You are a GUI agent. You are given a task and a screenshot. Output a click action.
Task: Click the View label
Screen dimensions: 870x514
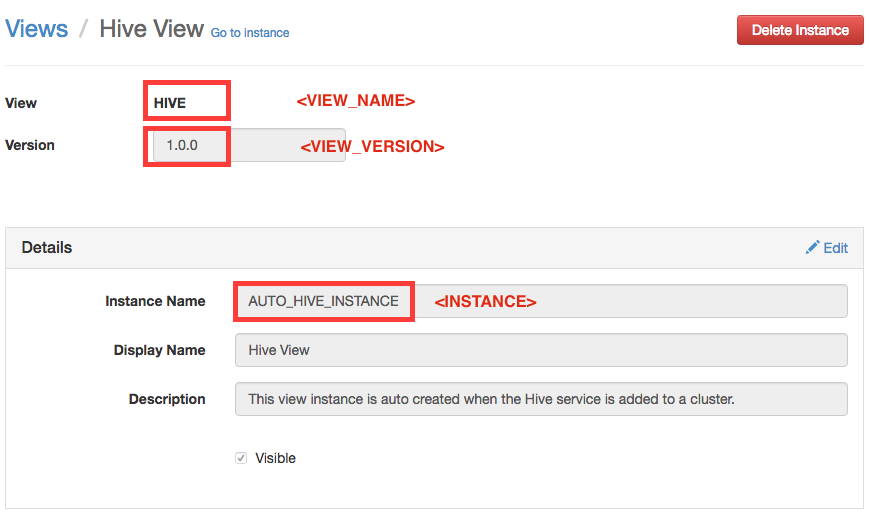[21, 103]
